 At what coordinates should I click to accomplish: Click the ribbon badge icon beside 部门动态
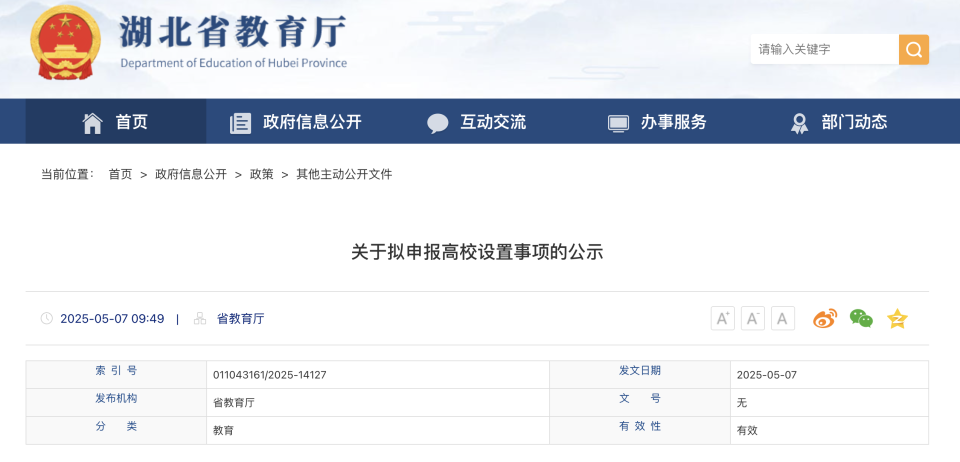click(799, 123)
